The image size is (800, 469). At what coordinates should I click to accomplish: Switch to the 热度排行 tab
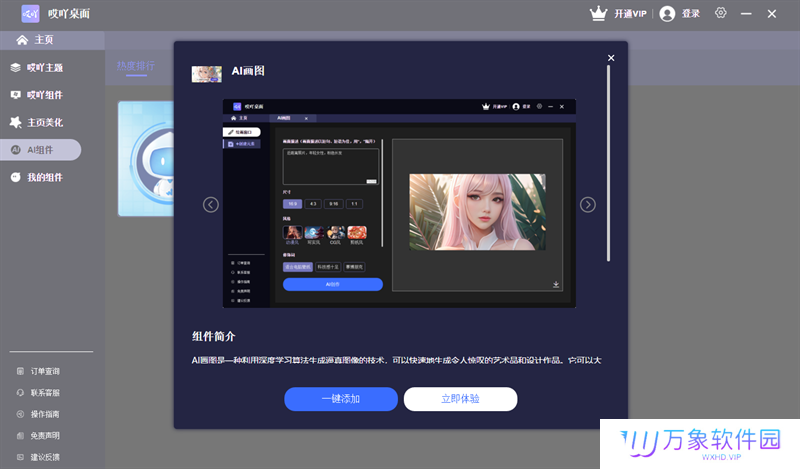pyautogui.click(x=136, y=66)
